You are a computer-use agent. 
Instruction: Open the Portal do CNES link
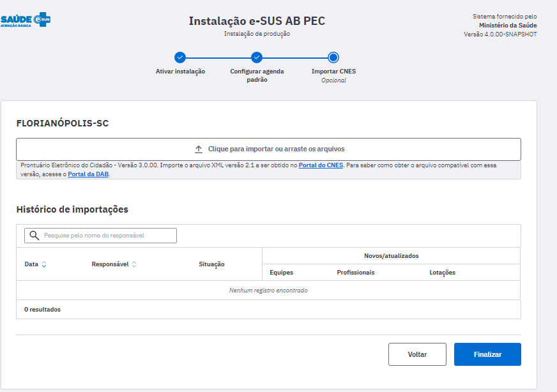coord(321,165)
